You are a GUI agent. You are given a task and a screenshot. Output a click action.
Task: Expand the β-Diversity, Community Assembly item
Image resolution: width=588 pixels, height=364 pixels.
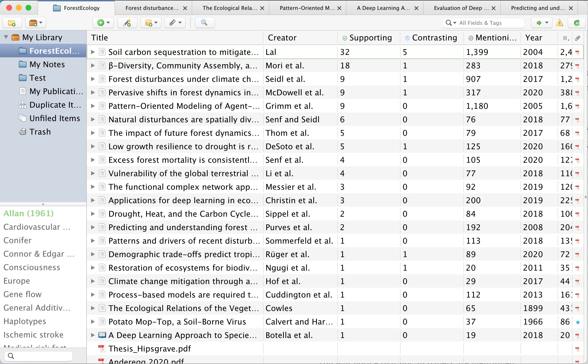(x=93, y=65)
